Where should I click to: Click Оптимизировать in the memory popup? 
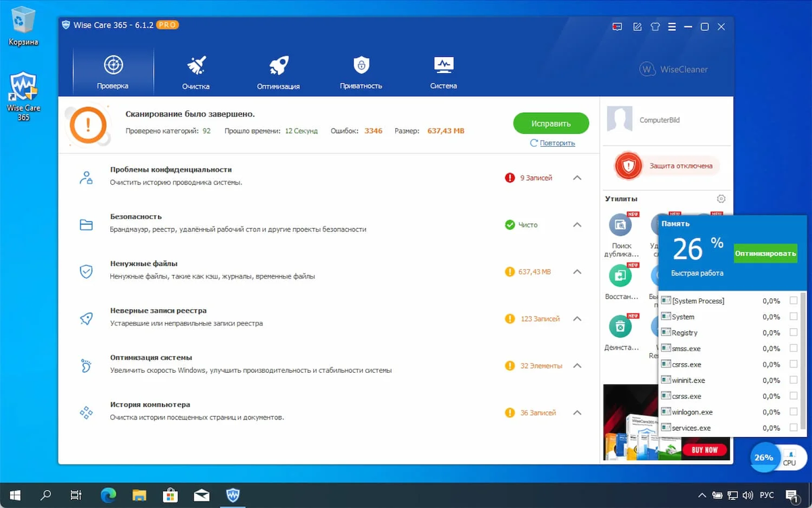pyautogui.click(x=765, y=254)
